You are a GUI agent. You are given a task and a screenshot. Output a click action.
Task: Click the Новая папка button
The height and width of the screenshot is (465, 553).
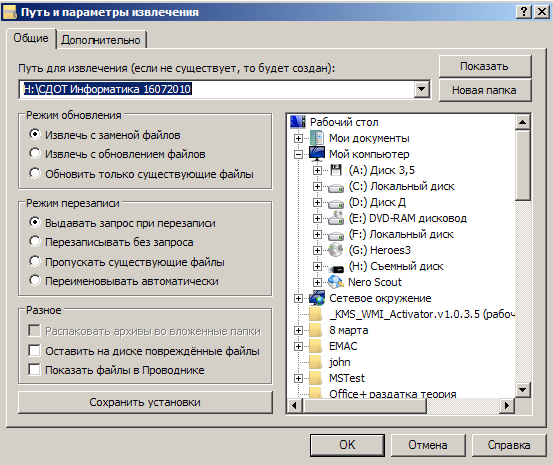point(485,90)
